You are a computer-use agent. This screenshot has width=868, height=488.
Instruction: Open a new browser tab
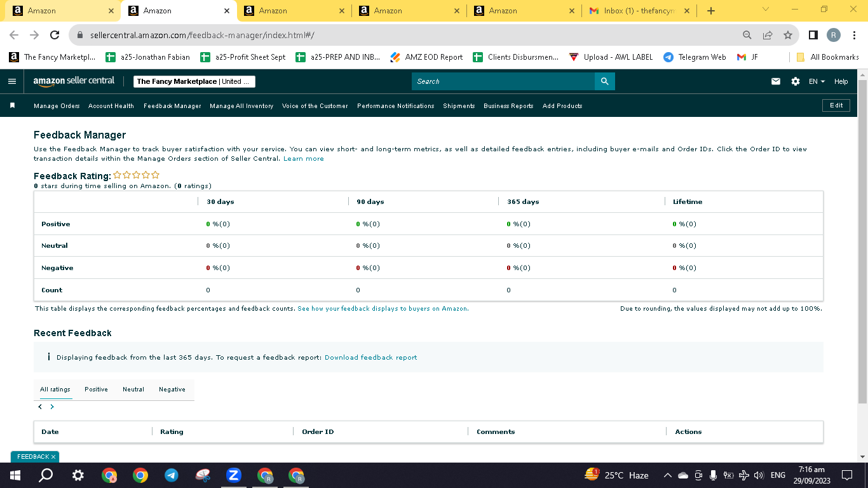pyautogui.click(x=711, y=11)
